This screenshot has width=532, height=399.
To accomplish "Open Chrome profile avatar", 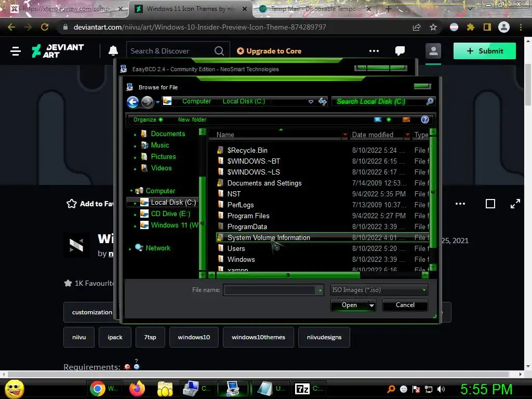I will pyautogui.click(x=504, y=27).
